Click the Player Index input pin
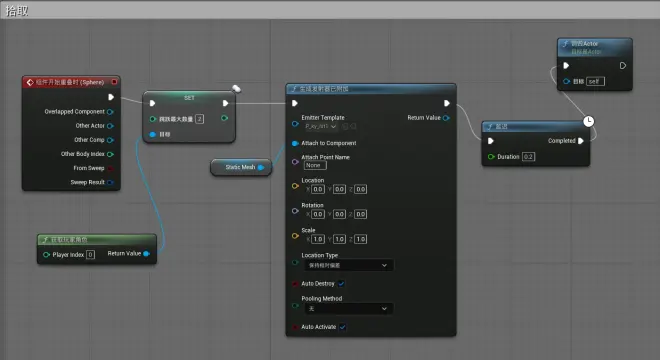This screenshot has width=660, height=360. (46, 255)
